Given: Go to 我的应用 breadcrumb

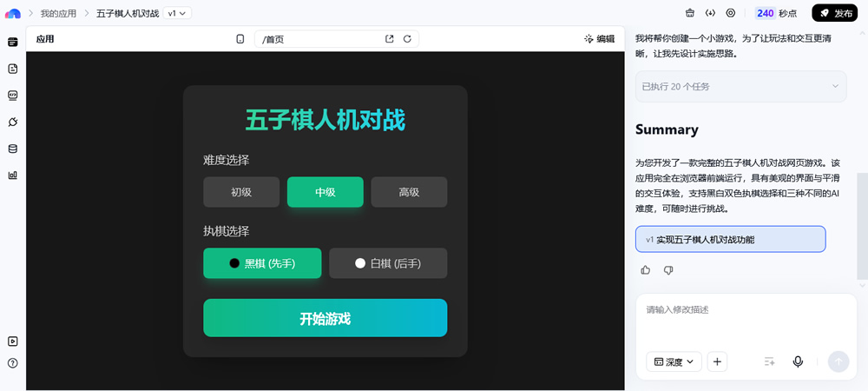Looking at the screenshot, I should pos(58,13).
